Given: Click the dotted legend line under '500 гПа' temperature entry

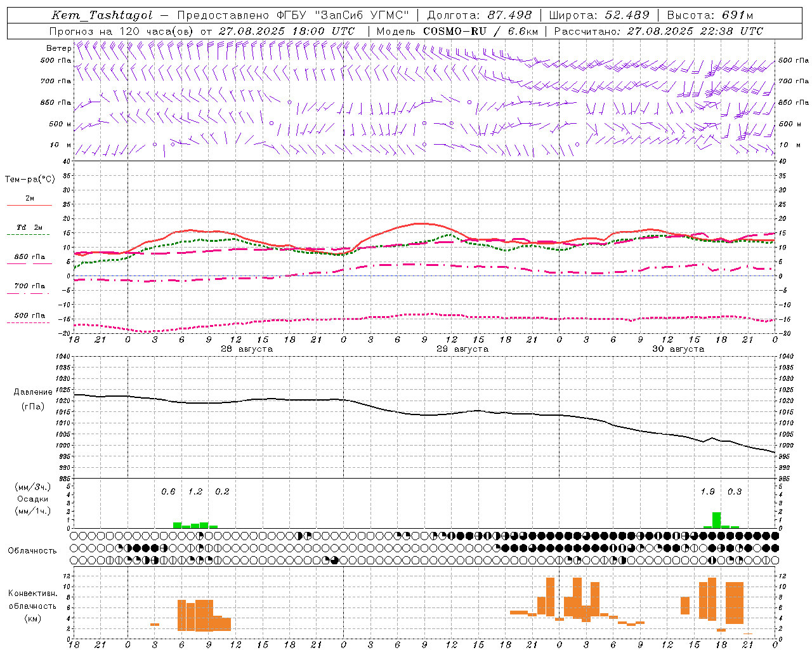Looking at the screenshot, I should point(29,322).
